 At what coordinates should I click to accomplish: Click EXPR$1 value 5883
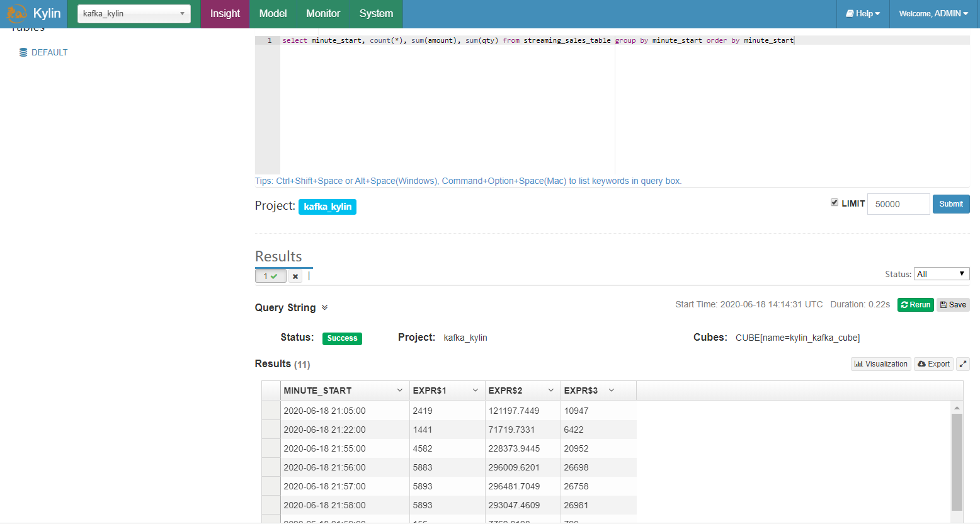(447, 467)
